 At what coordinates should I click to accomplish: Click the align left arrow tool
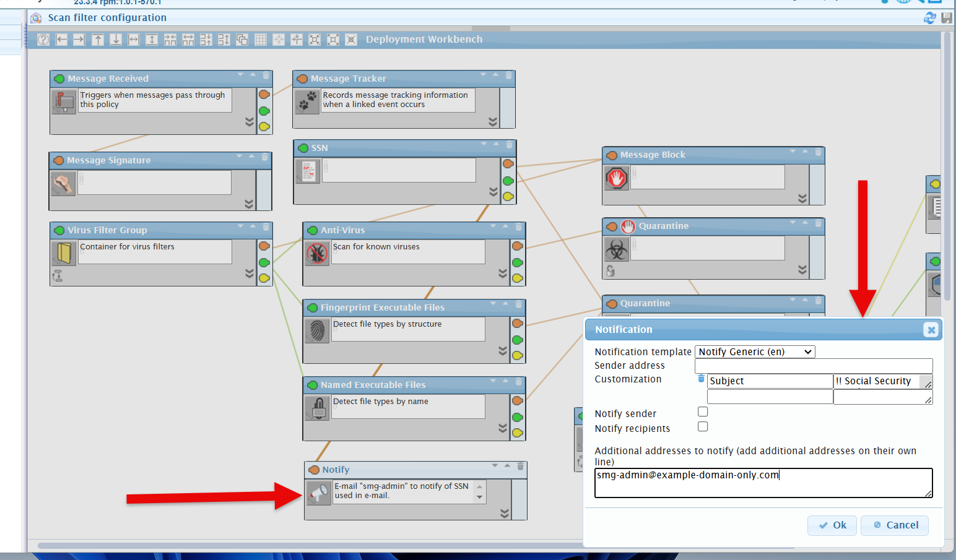click(61, 40)
